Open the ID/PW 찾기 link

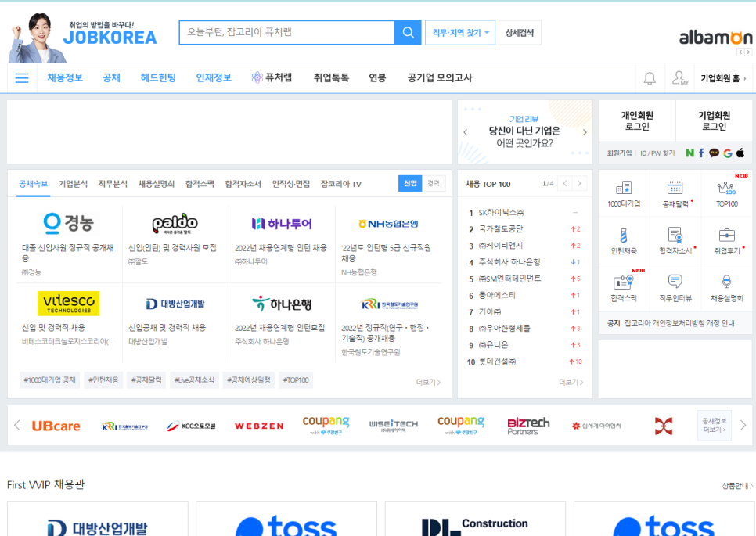[x=657, y=153]
